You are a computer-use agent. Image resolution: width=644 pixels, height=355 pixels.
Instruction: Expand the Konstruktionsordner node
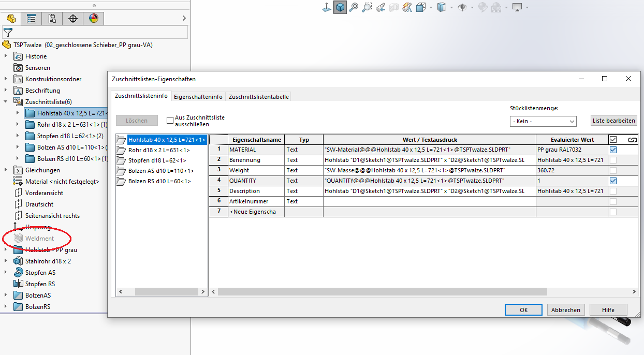coord(5,79)
